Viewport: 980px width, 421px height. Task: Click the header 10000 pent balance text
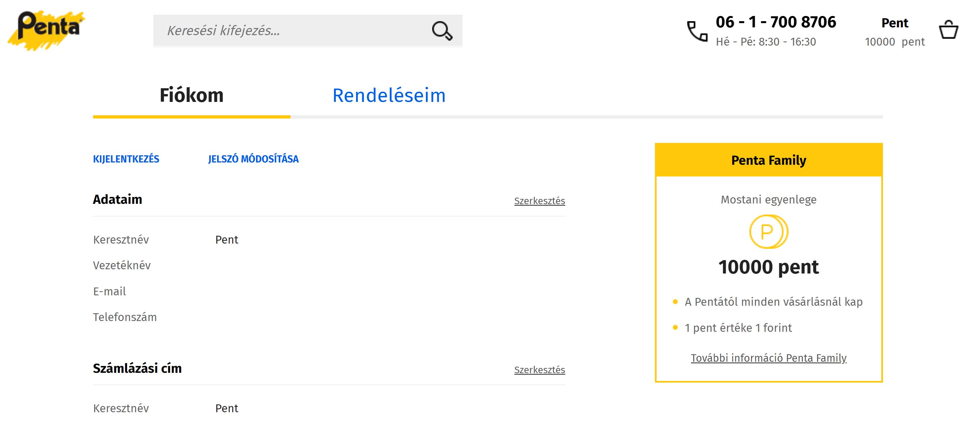pyautogui.click(x=895, y=41)
